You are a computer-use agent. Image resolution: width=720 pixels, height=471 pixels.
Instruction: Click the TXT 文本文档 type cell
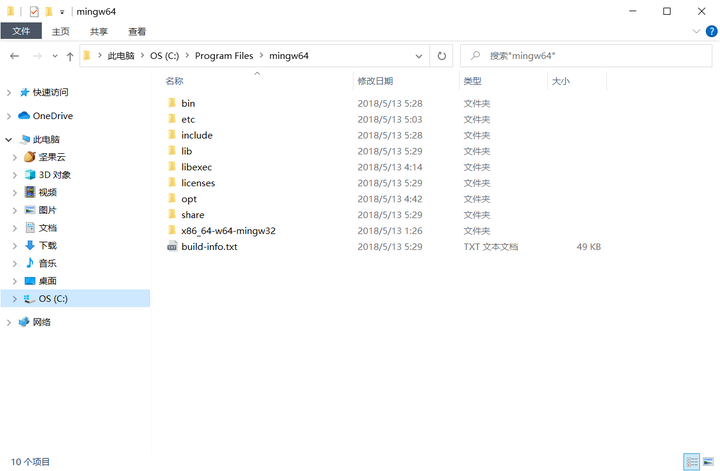click(491, 247)
